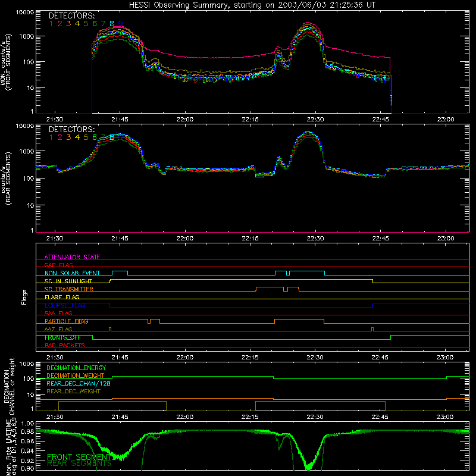Click the FLARE_FLAG label
Viewport: 476px width, 476px height.
[62, 297]
